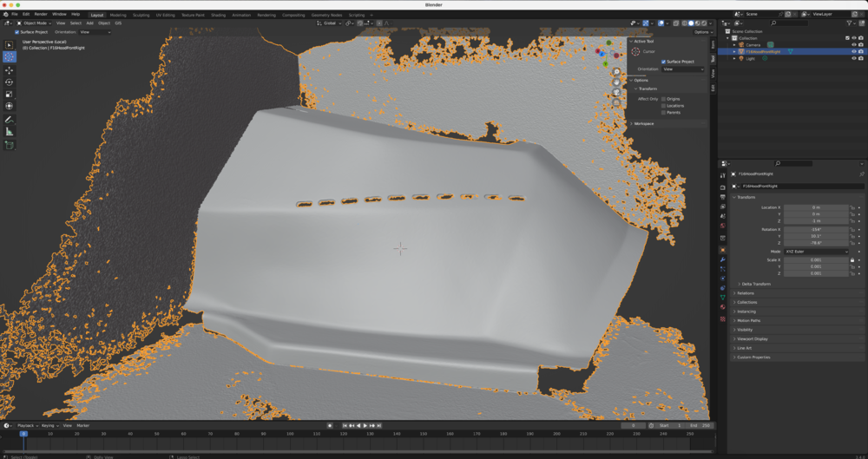Switch to the Sculpting workspace tab
868x459 pixels.
point(141,15)
